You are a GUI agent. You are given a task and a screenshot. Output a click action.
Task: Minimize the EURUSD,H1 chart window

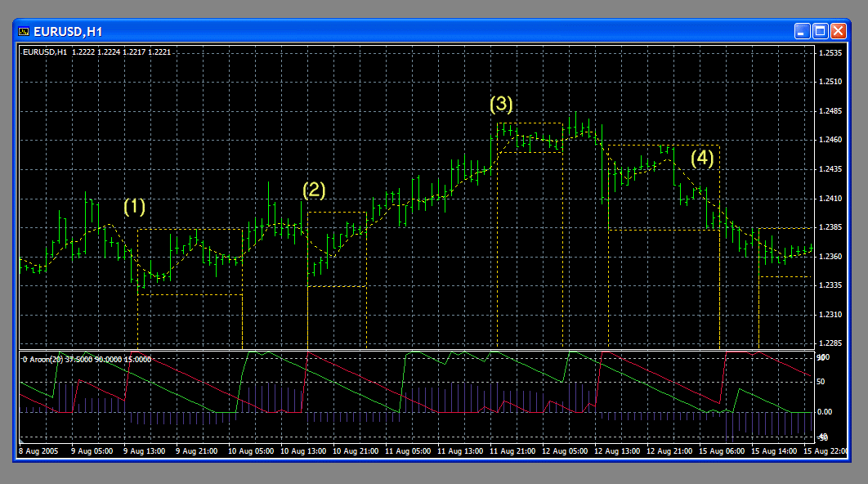coord(802,31)
